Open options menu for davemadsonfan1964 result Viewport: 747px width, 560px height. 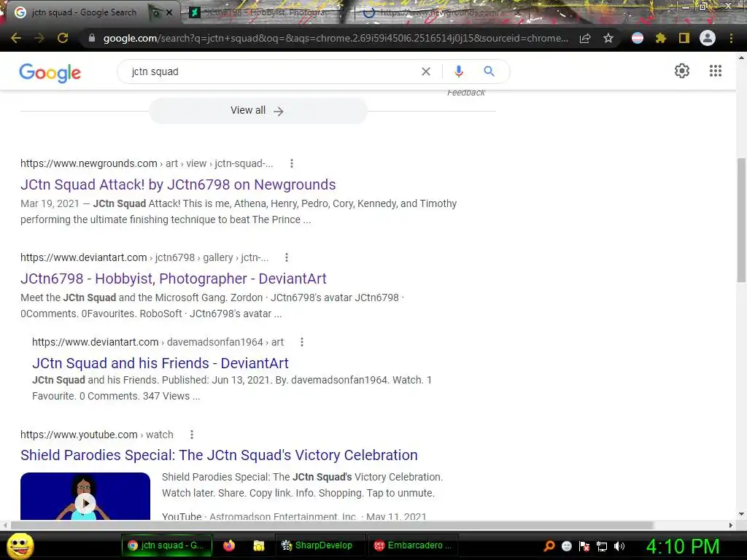[301, 342]
